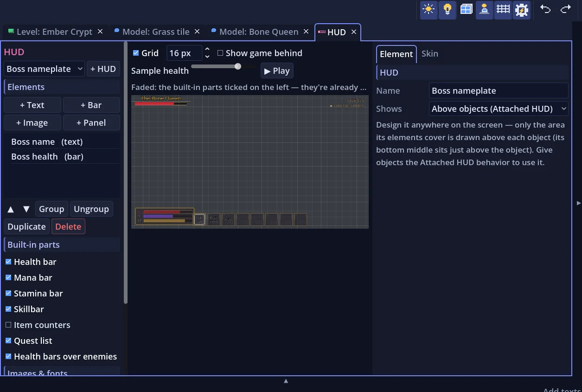The image size is (582, 392).
Task: Click the Play preview button
Action: pyautogui.click(x=277, y=71)
